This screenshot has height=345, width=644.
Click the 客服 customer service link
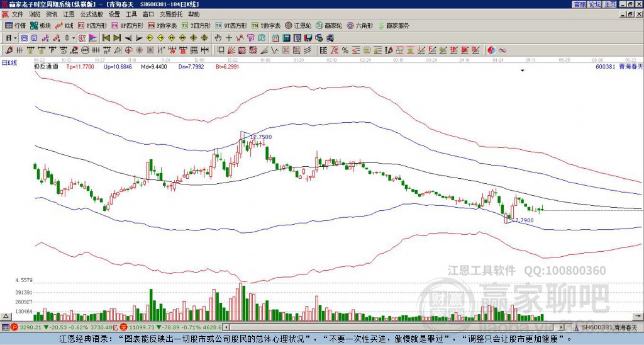click(x=579, y=4)
